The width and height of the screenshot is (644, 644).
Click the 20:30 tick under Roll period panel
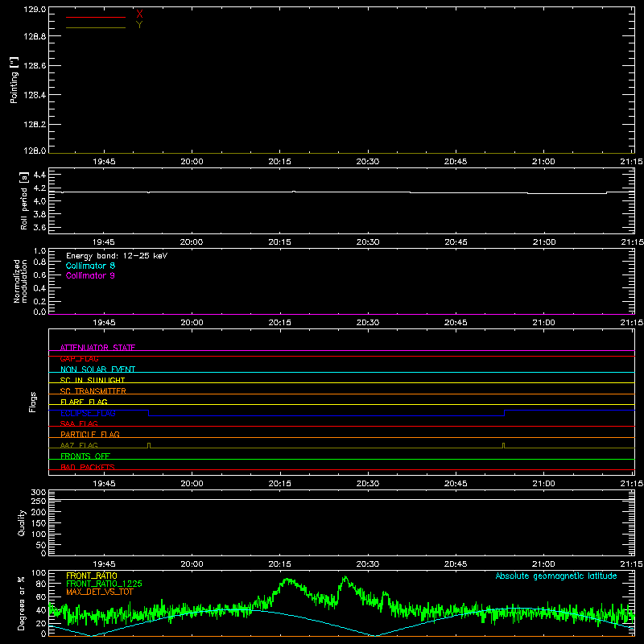point(368,242)
